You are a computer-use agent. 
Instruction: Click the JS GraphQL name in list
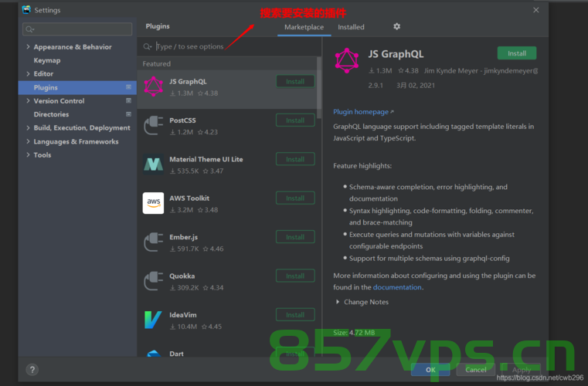(x=188, y=81)
